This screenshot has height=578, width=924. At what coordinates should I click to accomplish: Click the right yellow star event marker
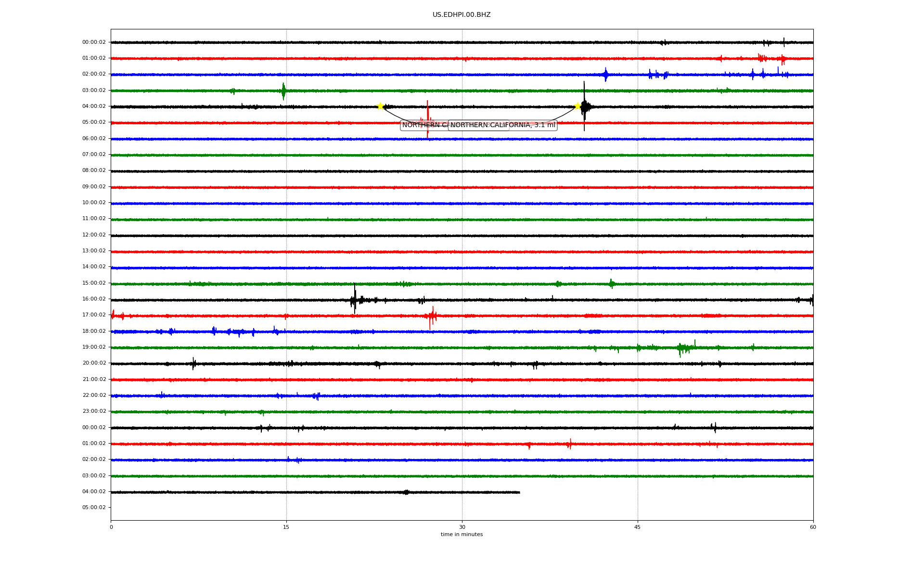pyautogui.click(x=577, y=106)
